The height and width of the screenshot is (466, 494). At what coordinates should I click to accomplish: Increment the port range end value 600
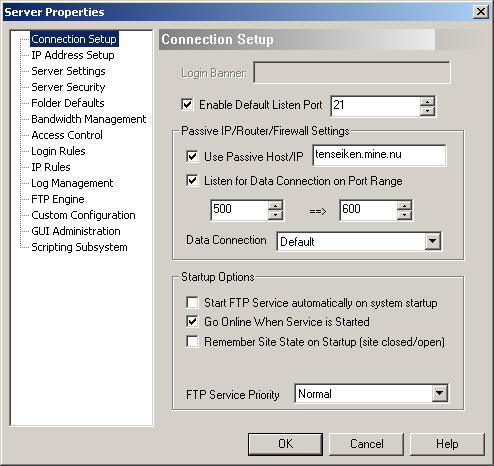404,205
